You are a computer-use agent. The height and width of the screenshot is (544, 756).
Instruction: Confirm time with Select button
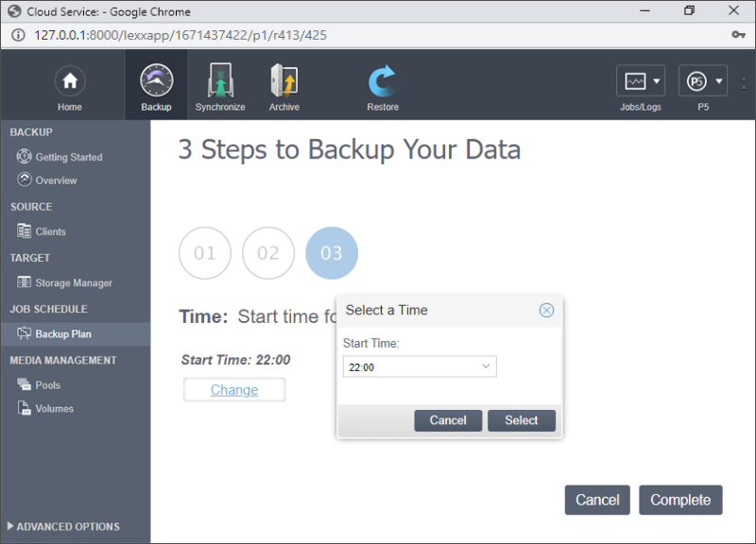522,420
